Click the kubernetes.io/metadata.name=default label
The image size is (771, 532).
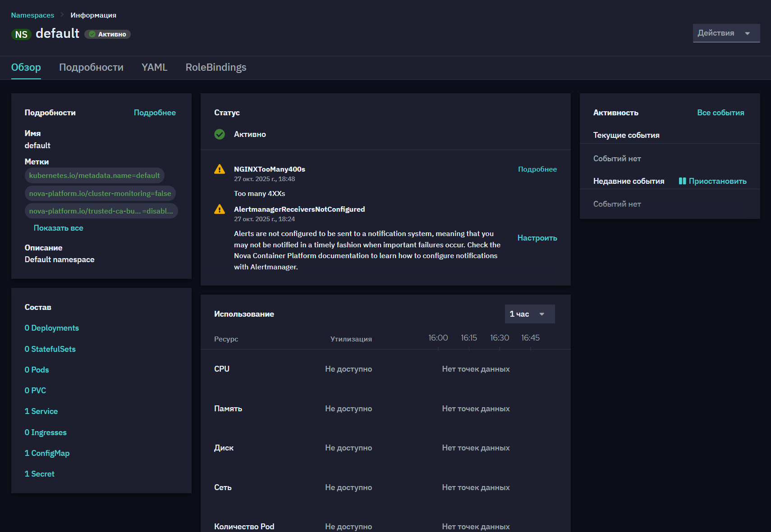pos(95,176)
